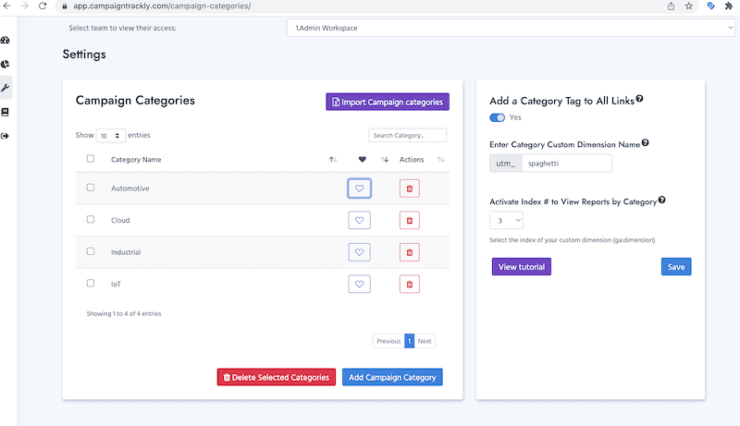Open the Show entries count dropdown
The height and width of the screenshot is (426, 740).
click(110, 135)
